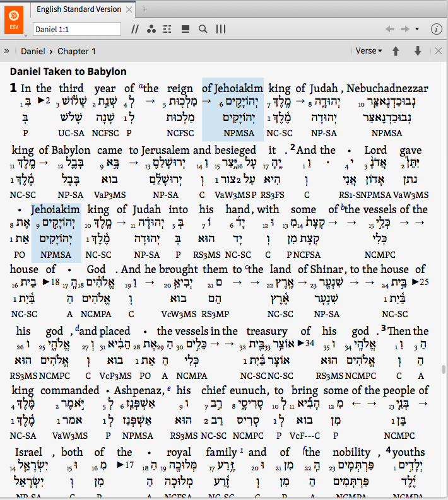Click the multiple columns view icon

coord(220,30)
